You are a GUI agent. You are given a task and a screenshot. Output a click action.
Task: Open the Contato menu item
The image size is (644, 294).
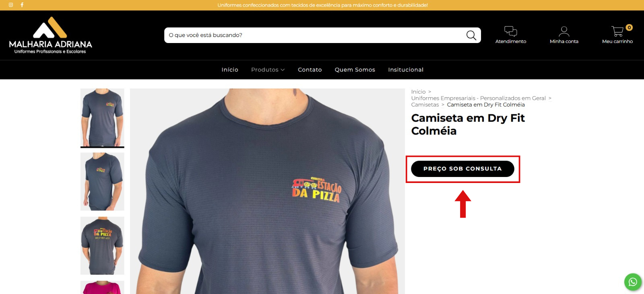click(310, 70)
